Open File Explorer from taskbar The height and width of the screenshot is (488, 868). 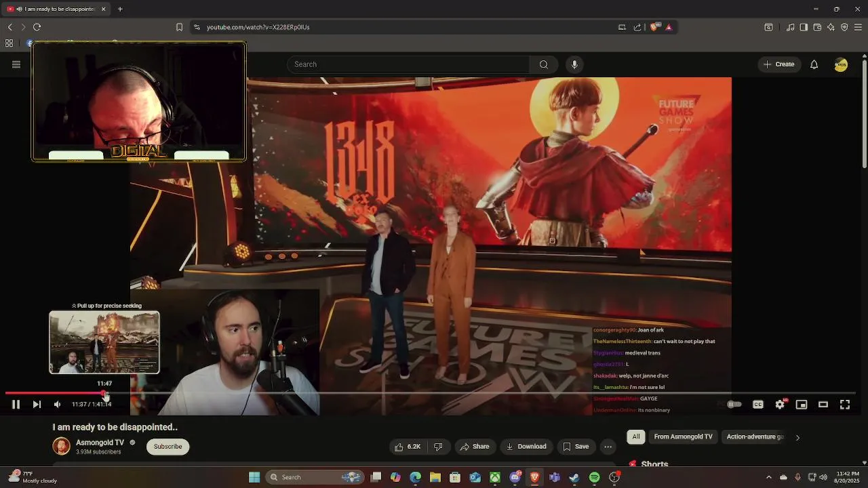pos(435,477)
